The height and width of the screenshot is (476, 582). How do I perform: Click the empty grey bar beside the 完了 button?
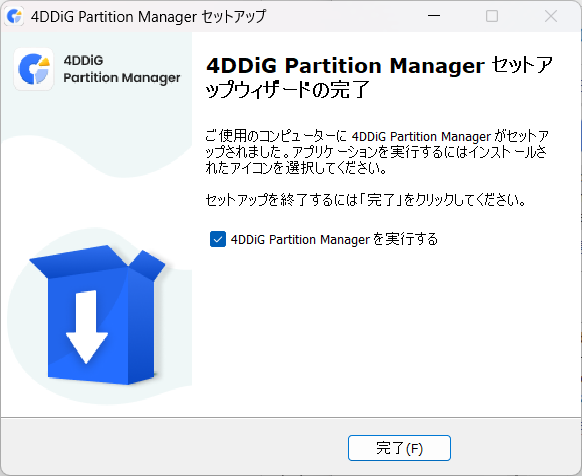[x=174, y=447]
